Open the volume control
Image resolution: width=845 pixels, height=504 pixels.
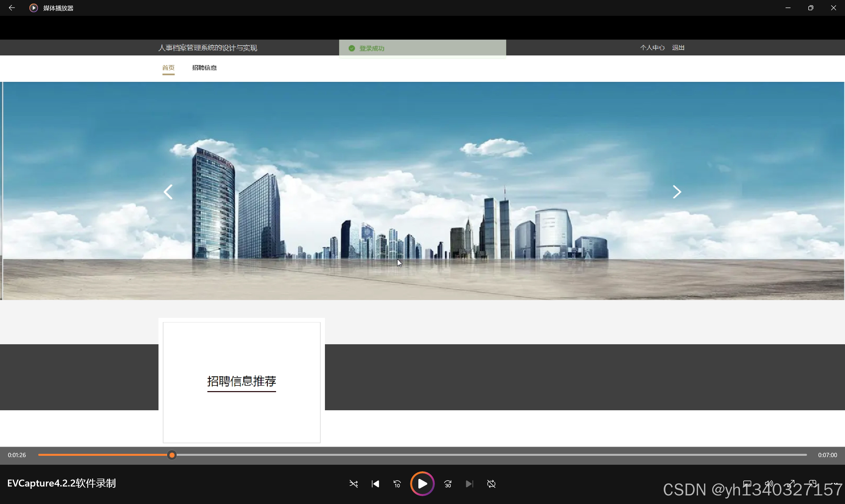click(769, 484)
